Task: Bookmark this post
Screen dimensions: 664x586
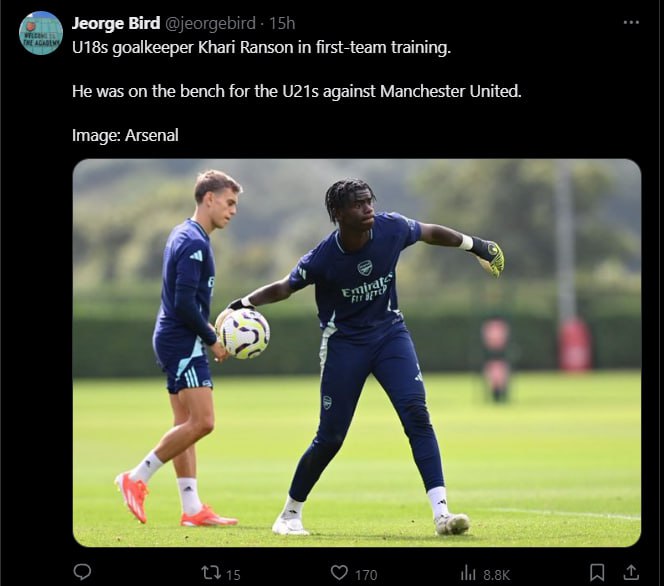Action: (597, 573)
